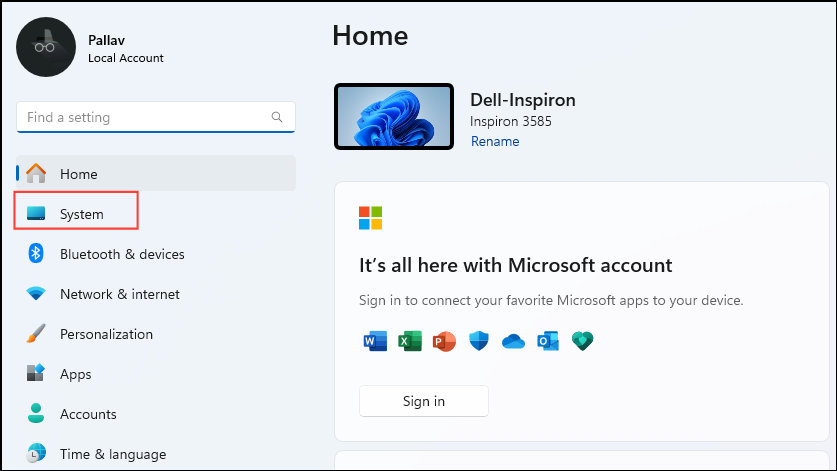Click the Outlook app icon
The height and width of the screenshot is (471, 837).
coord(548,341)
